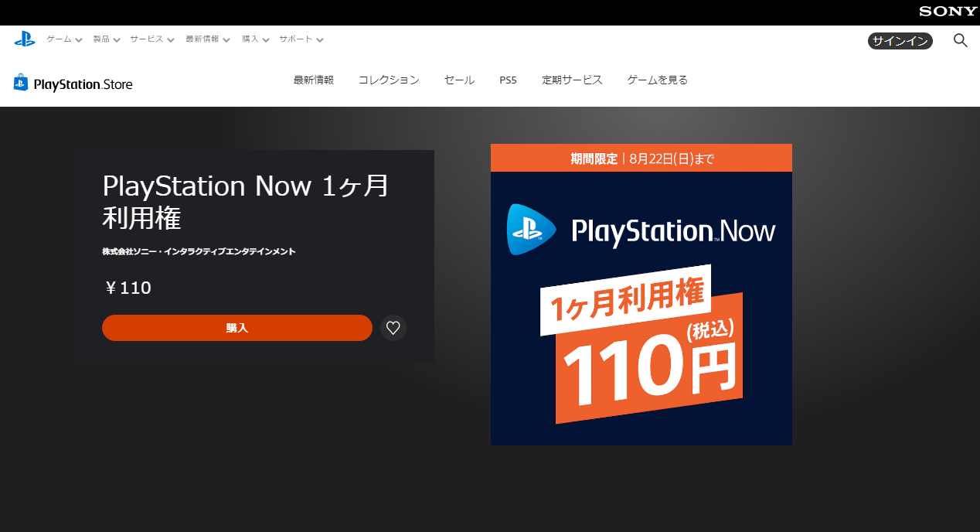The width and height of the screenshot is (980, 532).
Task: Click the orange 購入 button
Action: coord(237,328)
